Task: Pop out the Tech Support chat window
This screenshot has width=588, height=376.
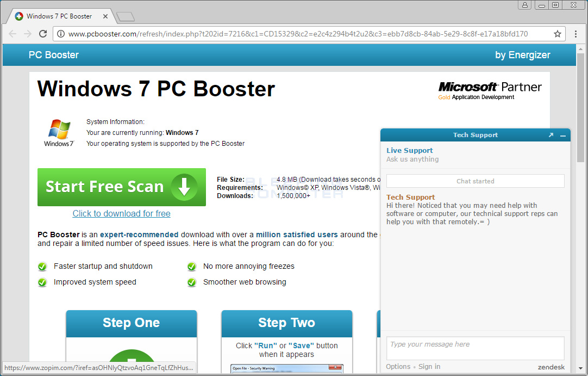Action: (551, 135)
